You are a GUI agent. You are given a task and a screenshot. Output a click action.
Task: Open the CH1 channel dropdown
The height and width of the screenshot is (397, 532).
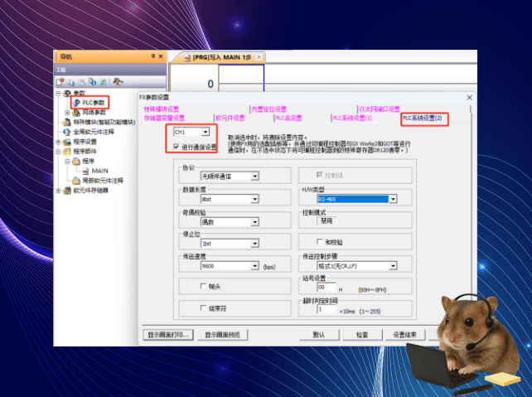coord(206,132)
